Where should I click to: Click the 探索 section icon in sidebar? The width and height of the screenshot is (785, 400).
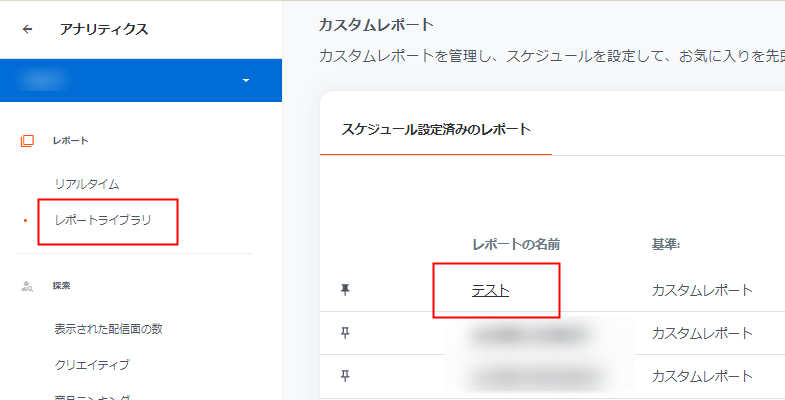point(28,286)
